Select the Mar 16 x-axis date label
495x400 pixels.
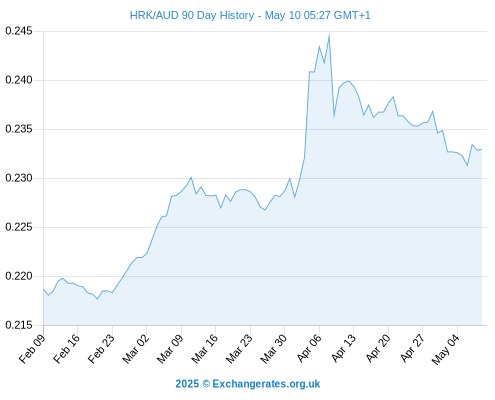pyautogui.click(x=205, y=349)
